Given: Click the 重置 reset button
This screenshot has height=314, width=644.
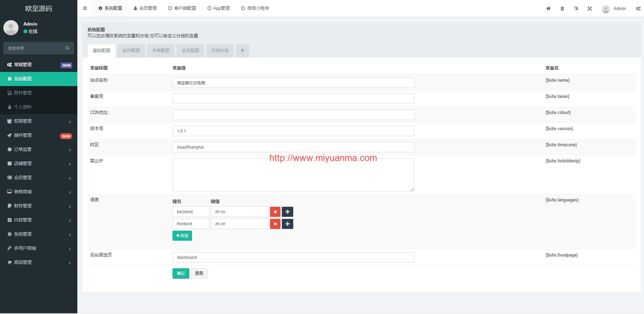Looking at the screenshot, I should pos(199,273).
